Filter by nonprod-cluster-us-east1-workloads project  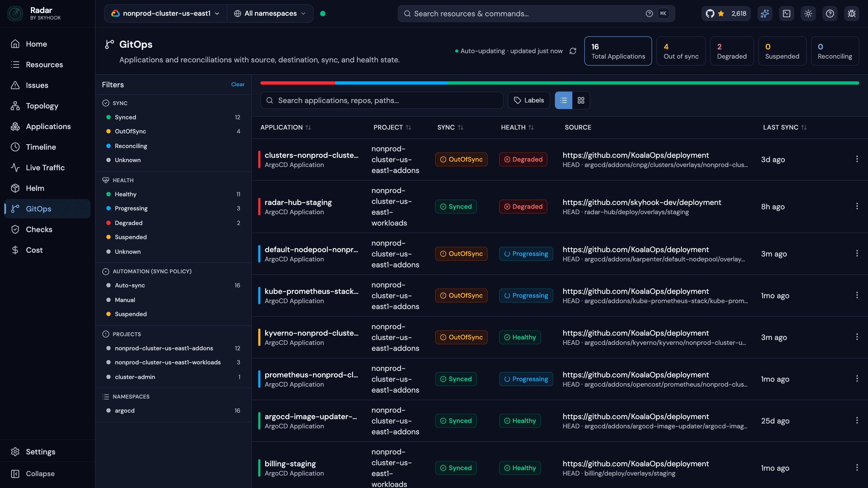coord(173,362)
